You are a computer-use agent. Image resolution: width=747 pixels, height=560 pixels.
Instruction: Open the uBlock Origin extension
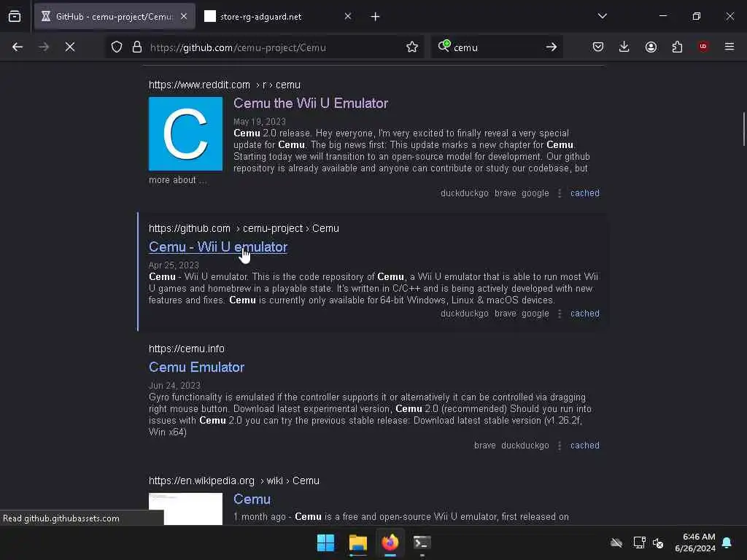(703, 47)
